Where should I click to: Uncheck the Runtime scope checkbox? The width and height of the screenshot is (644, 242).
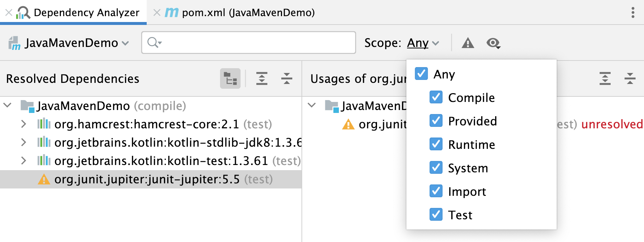click(x=436, y=144)
